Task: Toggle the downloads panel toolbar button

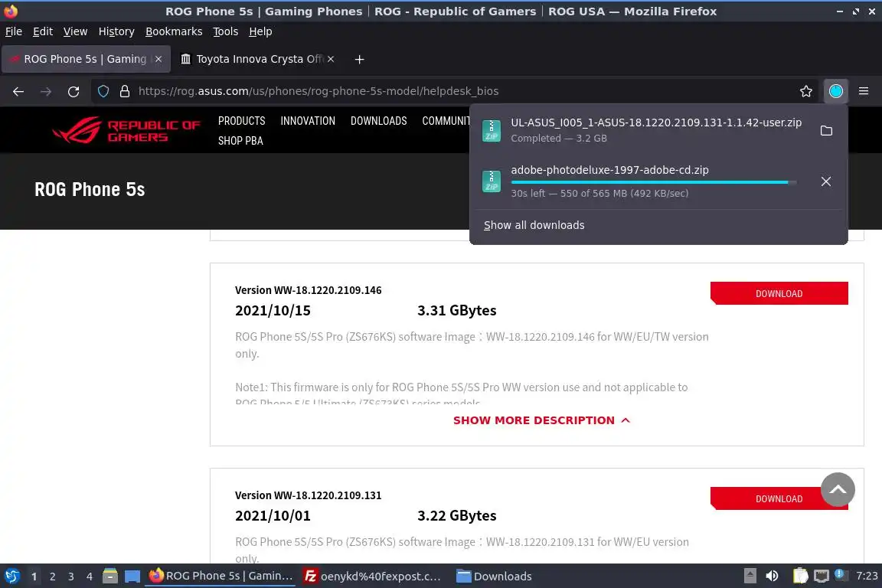Action: [836, 91]
